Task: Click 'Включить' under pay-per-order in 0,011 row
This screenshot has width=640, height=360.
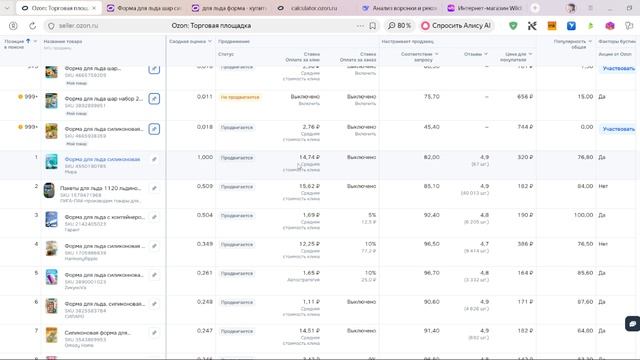Action: 365,104
